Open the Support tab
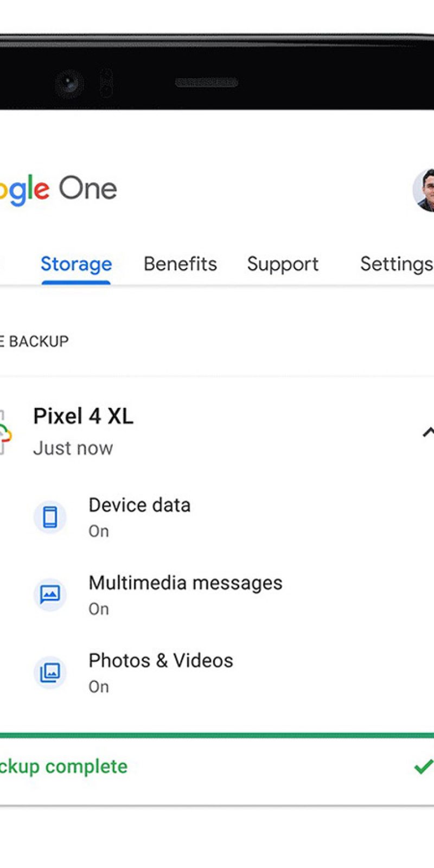 [x=283, y=264]
